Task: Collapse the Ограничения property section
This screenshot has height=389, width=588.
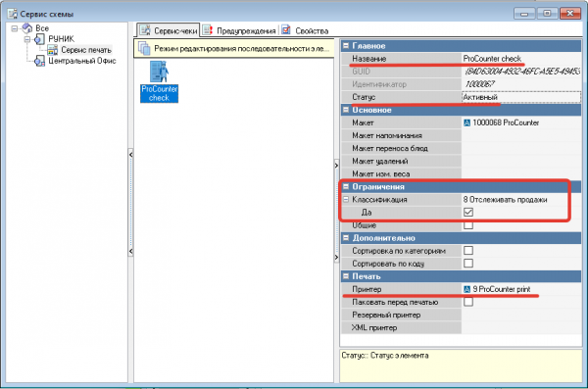Action: click(346, 187)
